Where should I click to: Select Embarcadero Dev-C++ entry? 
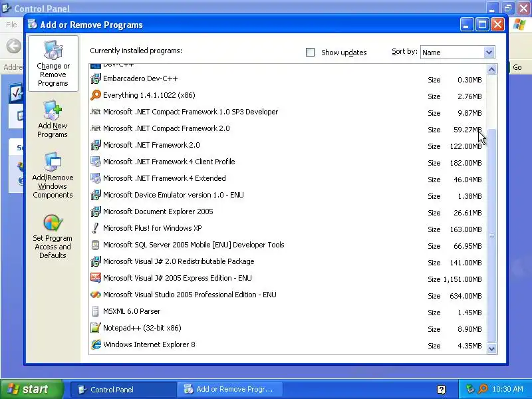288,79
